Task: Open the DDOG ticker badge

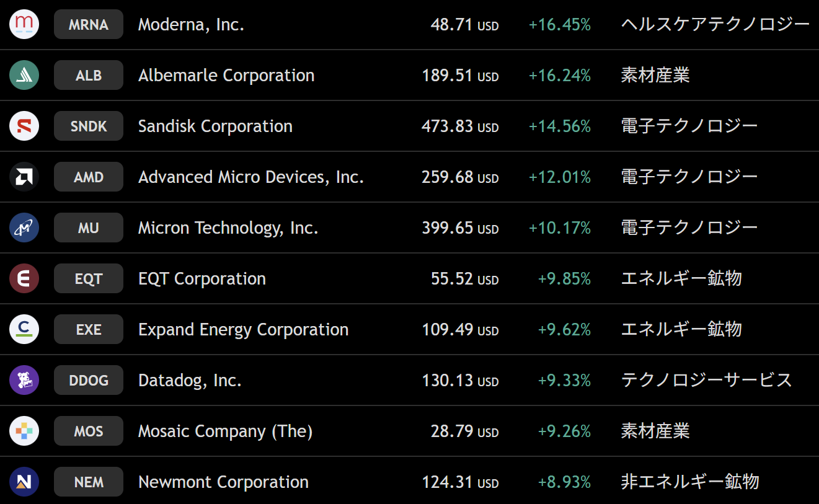Action: (x=89, y=381)
